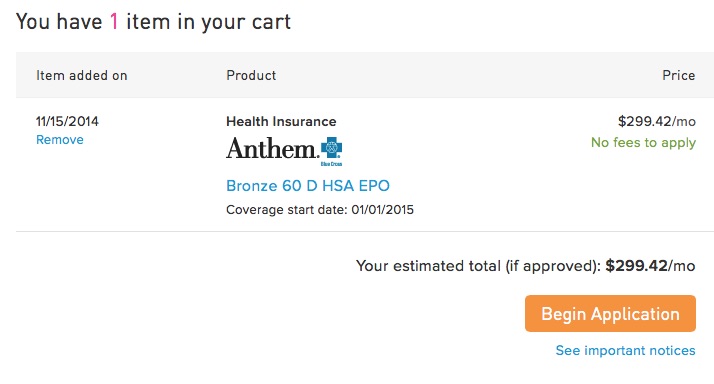The width and height of the screenshot is (714, 384).
Task: Click the Blue Cross shield icon
Action: tap(332, 148)
